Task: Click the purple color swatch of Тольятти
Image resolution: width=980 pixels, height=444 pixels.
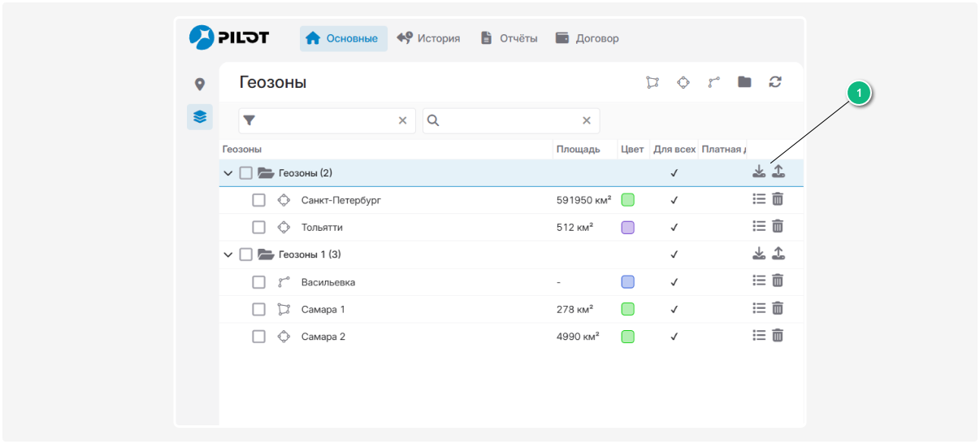Action: tap(627, 228)
